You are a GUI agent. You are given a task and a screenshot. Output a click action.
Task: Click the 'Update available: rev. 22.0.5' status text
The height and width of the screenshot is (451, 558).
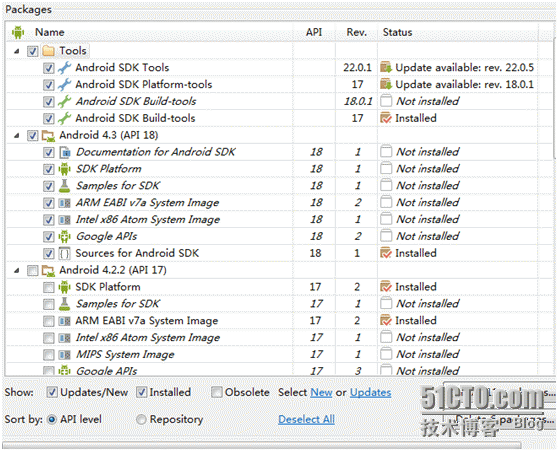pos(464,68)
